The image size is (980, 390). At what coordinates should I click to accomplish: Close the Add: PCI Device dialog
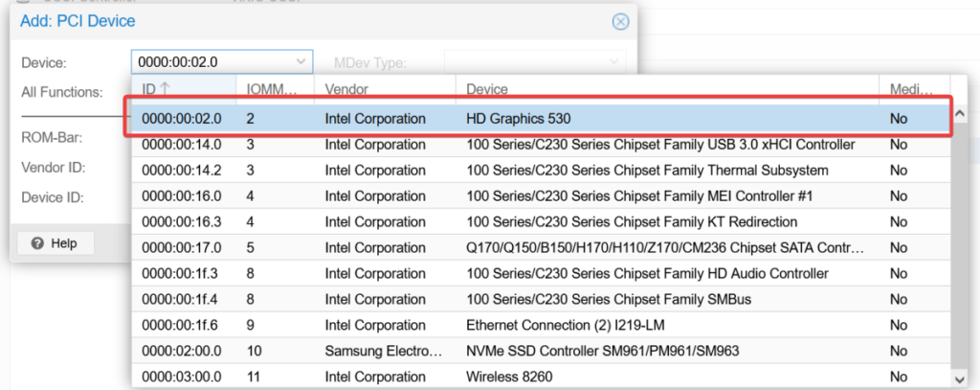(620, 22)
